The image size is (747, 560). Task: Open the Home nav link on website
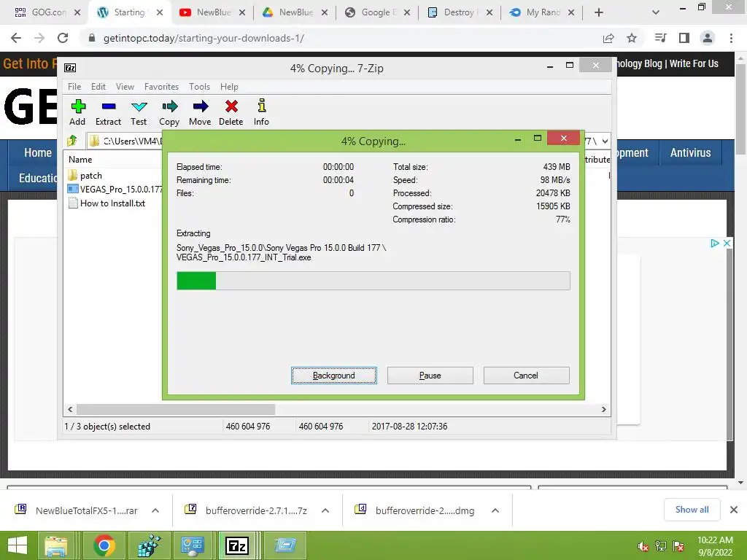38,153
